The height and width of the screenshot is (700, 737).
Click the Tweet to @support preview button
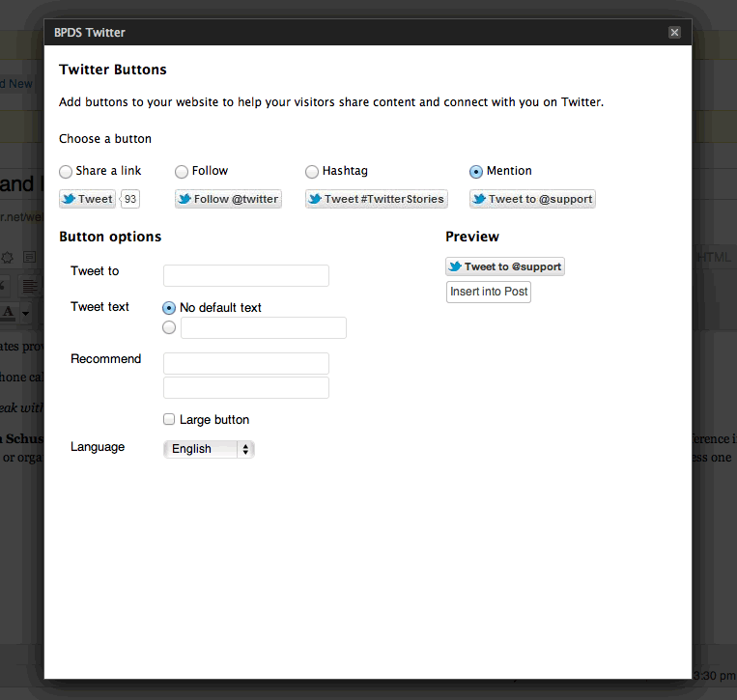coord(504,266)
